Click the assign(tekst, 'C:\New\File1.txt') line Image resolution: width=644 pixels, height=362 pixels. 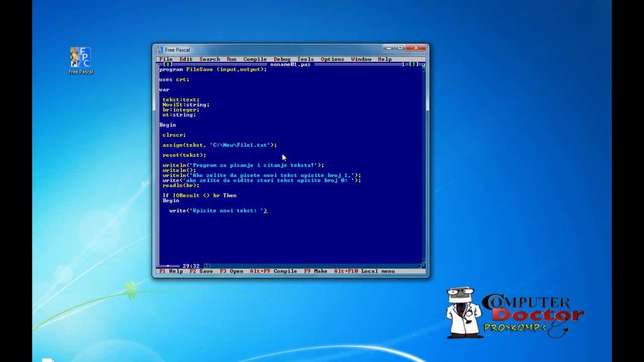(x=219, y=145)
